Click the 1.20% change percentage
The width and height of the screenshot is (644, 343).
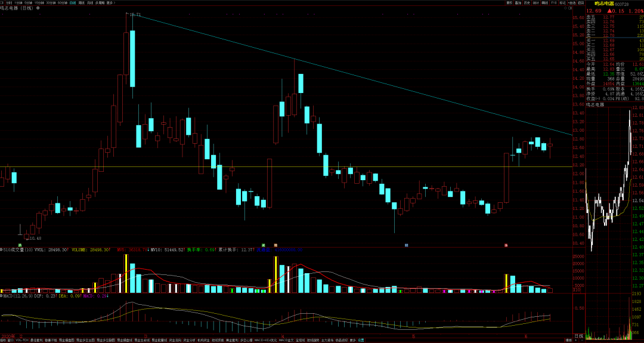click(636, 11)
